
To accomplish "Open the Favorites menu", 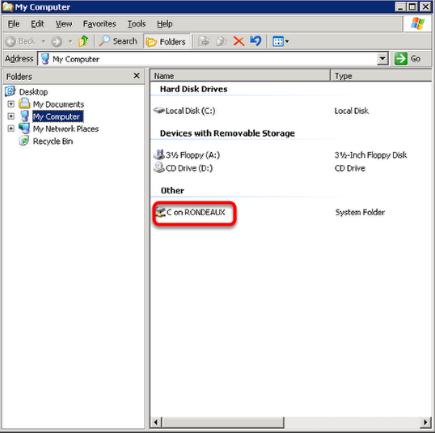I will 99,24.
